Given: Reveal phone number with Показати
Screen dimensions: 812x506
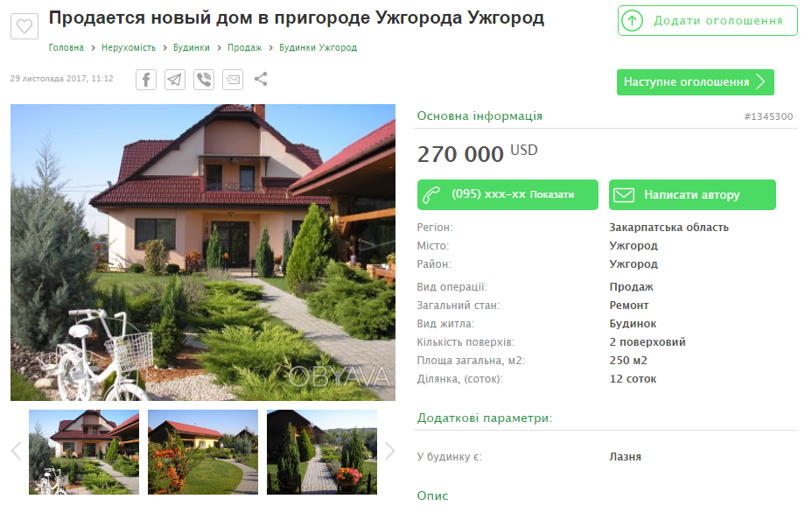Looking at the screenshot, I should 551,194.
